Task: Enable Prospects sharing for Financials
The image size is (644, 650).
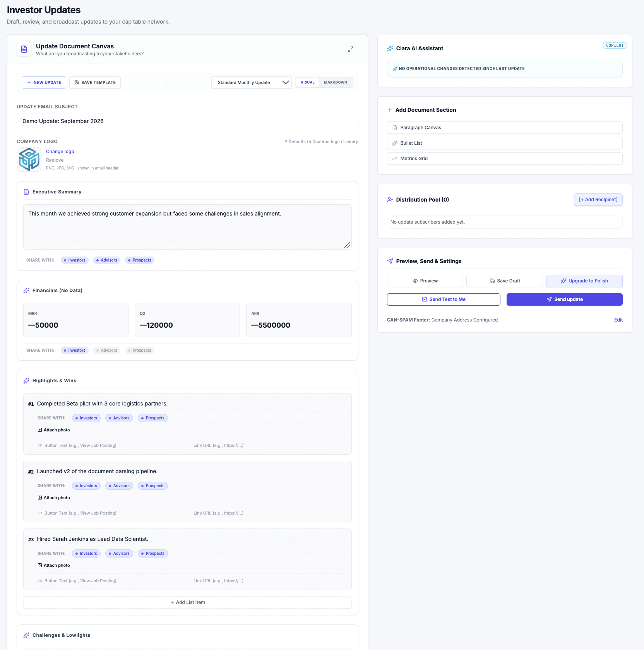Action: (x=140, y=351)
